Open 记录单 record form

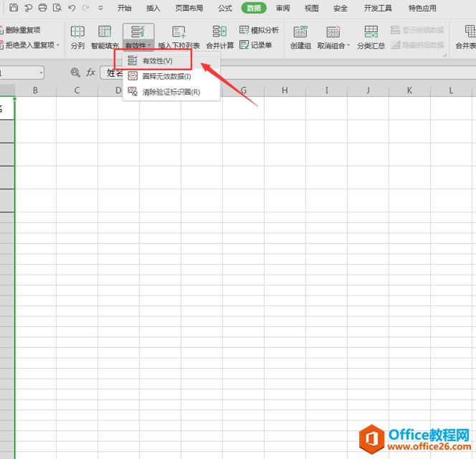pyautogui.click(x=256, y=45)
